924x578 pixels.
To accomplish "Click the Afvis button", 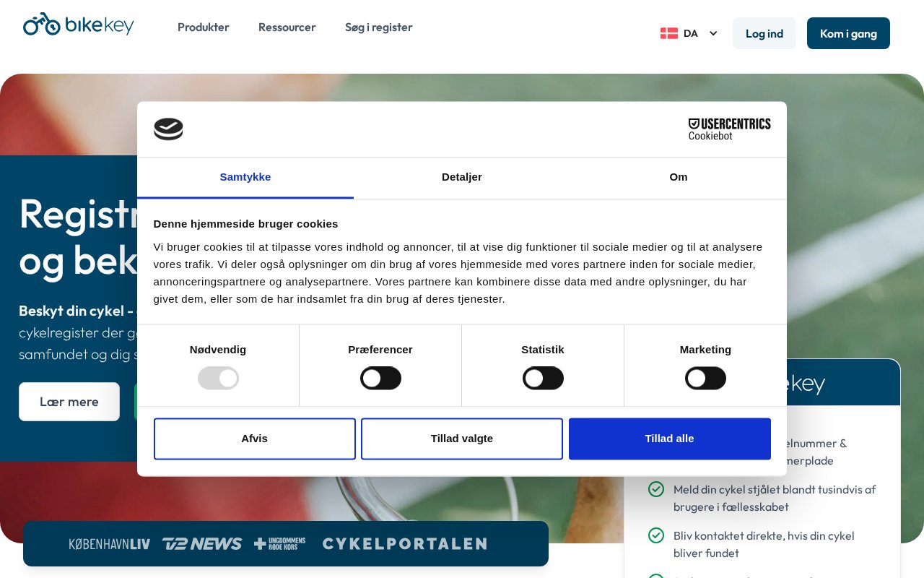I will pos(255,439).
